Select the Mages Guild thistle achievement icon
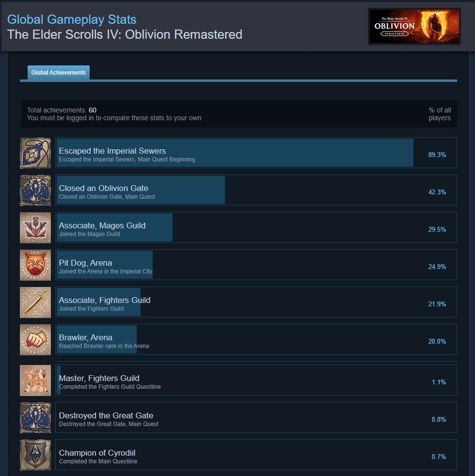This screenshot has height=476, width=475. (x=35, y=228)
